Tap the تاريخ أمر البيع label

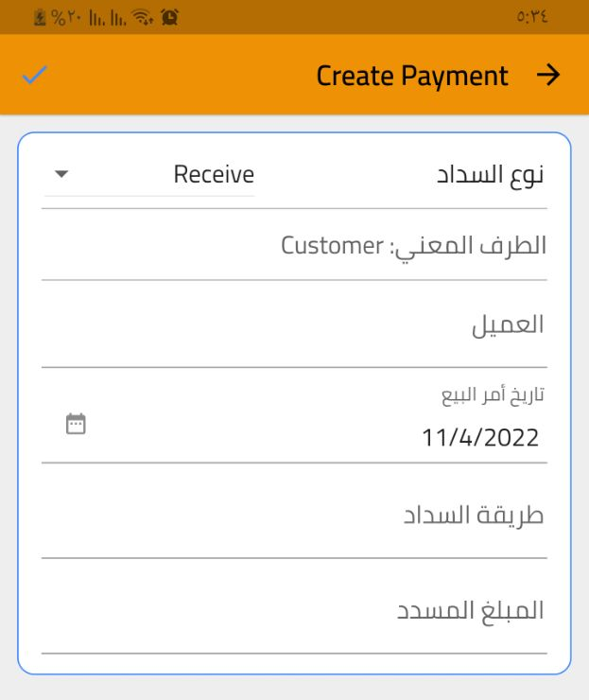pos(494,394)
